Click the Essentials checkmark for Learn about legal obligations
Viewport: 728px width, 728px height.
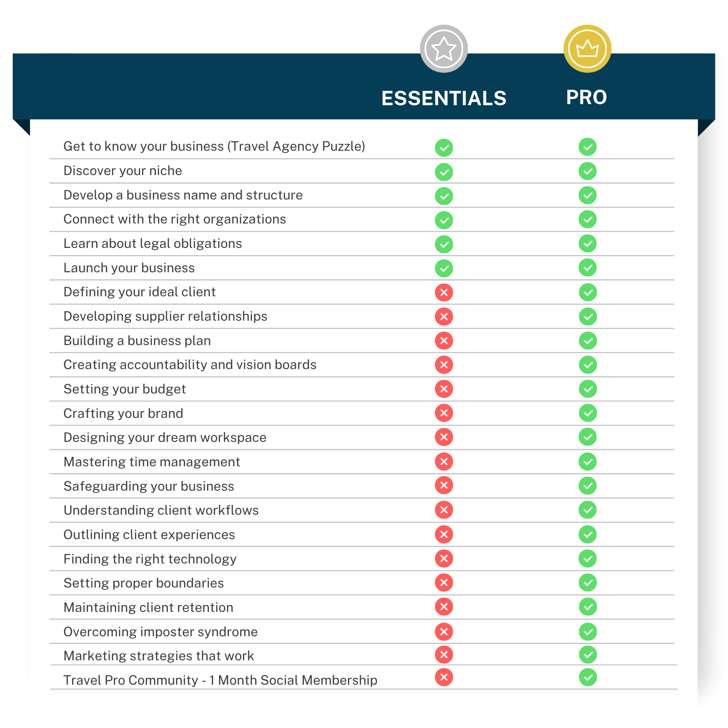tap(444, 244)
